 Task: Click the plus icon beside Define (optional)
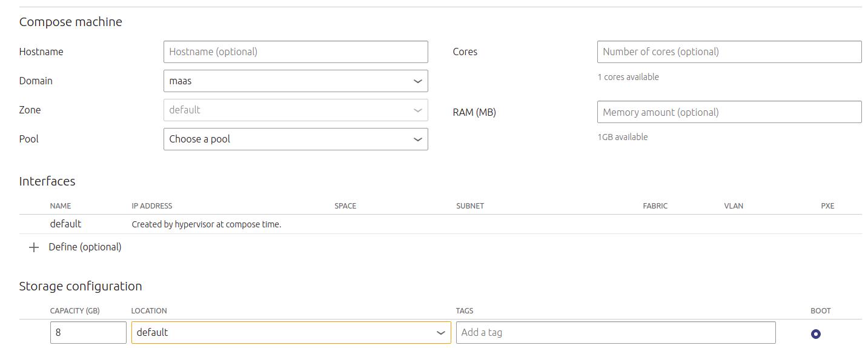pos(34,247)
